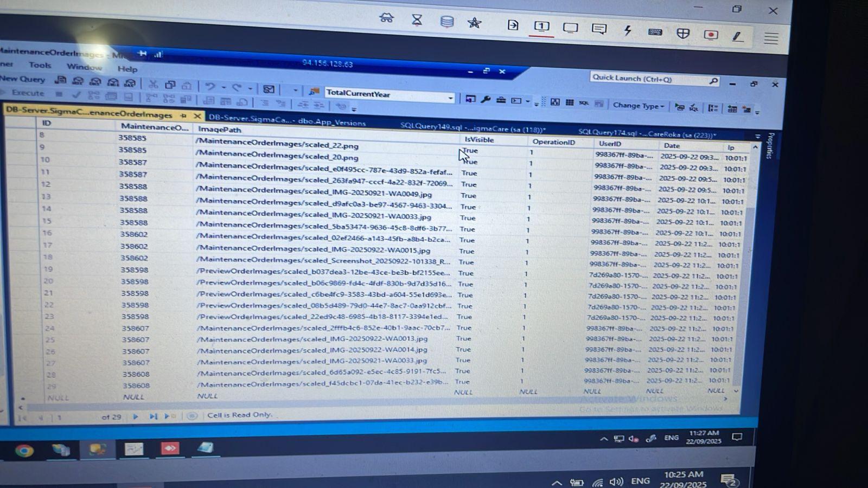This screenshot has width=868, height=488.
Task: Click the wrench properties icon
Action: 486,99
